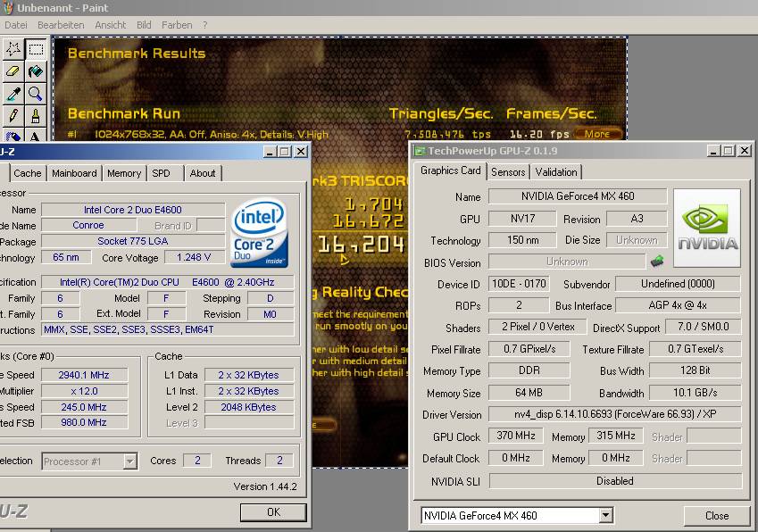This screenshot has width=758, height=532.
Task: Click the '315 MHz' memory clock value
Action: [616, 436]
